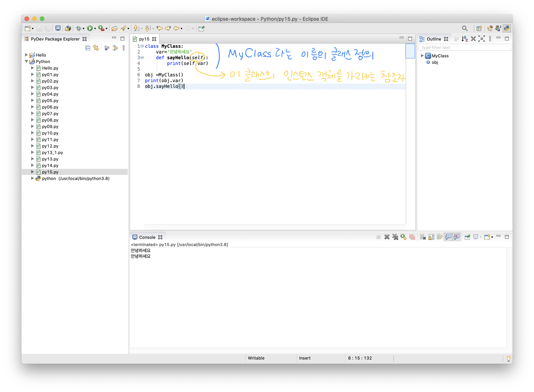
Task: Collapse all Outline nodes icon
Action: pyautogui.click(x=473, y=39)
